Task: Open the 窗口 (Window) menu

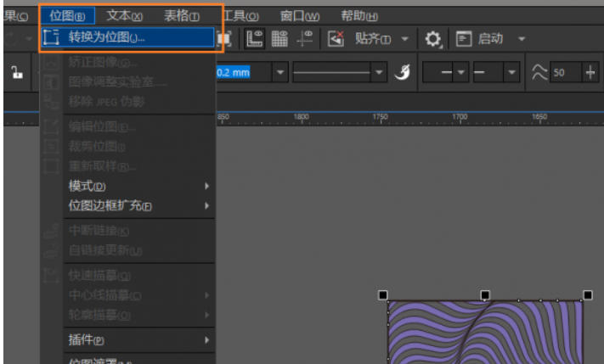Action: 299,15
